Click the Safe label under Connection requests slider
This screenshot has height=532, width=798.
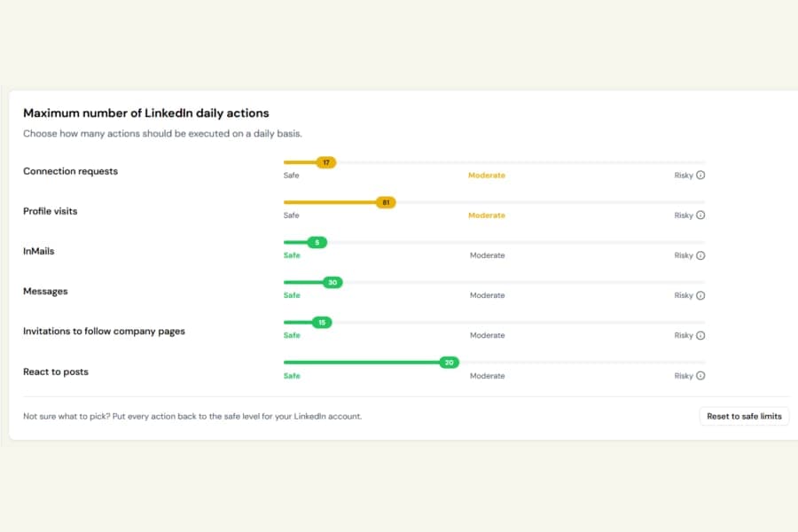(x=291, y=176)
